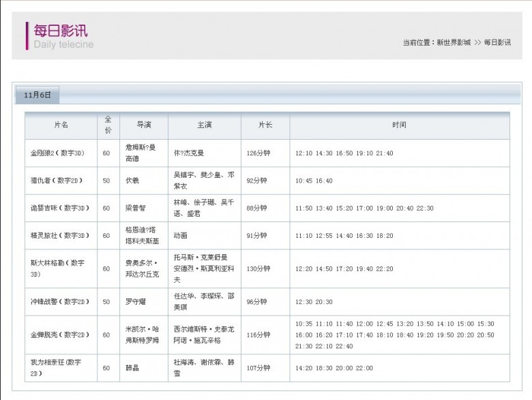Select the movie title 精灵旅社 (数字3D)
532x400 pixels.
point(60,235)
